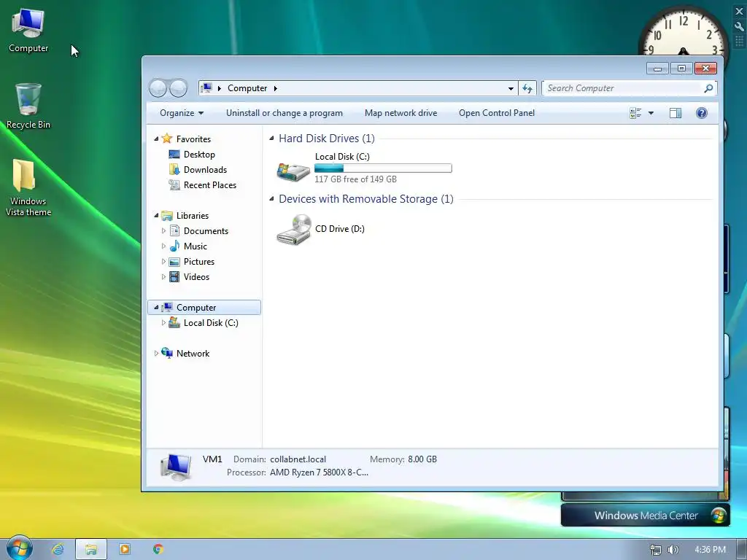Expand the Pictures library node
Screen dimensions: 747x560
pyautogui.click(x=163, y=262)
